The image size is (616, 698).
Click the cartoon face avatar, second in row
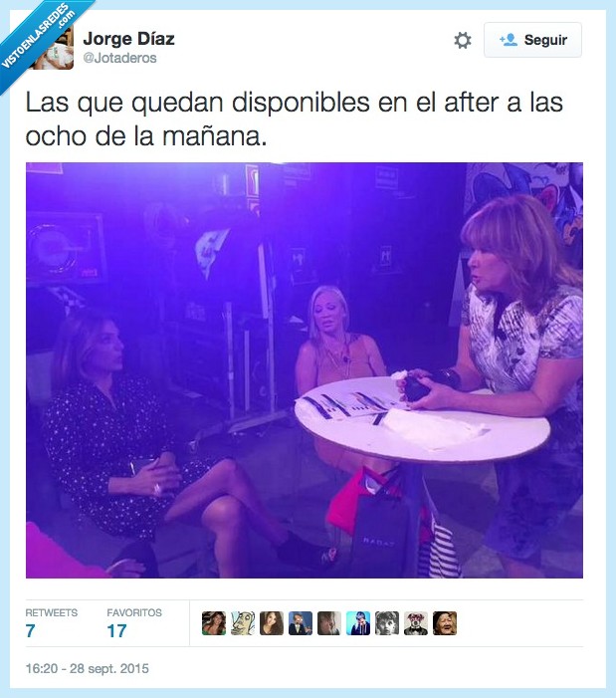click(x=243, y=622)
